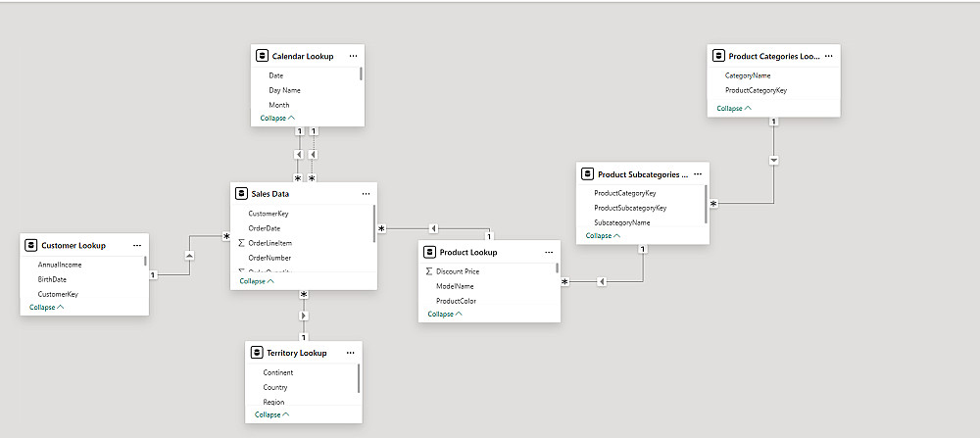980x438 pixels.
Task: Click the Product Lookup table icon
Action: click(x=429, y=253)
